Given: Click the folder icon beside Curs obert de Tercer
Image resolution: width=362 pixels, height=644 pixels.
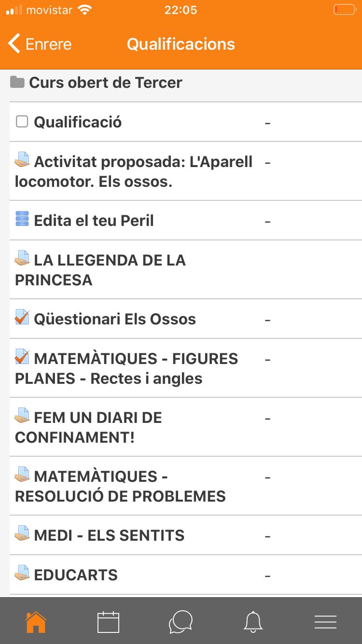Looking at the screenshot, I should pyautogui.click(x=17, y=82).
